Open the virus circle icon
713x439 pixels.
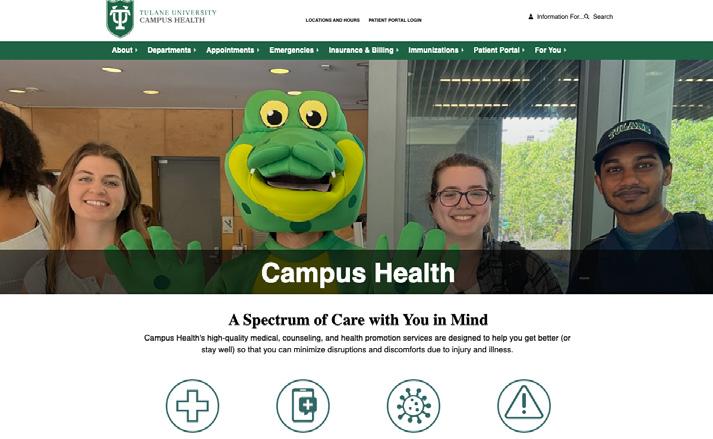[413, 405]
